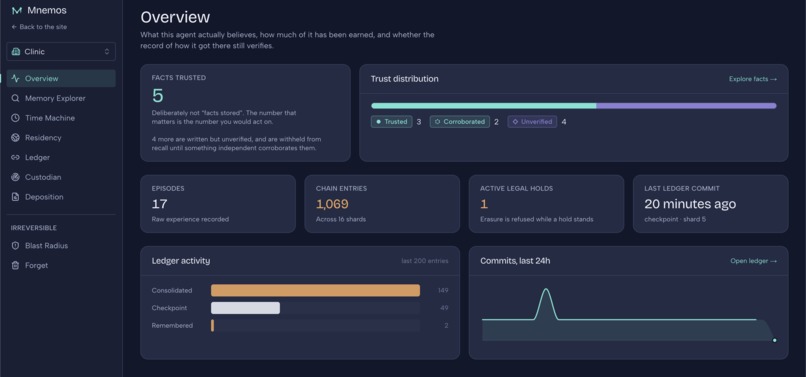Click the Active Legal Holds value 1
The height and width of the screenshot is (377, 806).
[483, 204]
